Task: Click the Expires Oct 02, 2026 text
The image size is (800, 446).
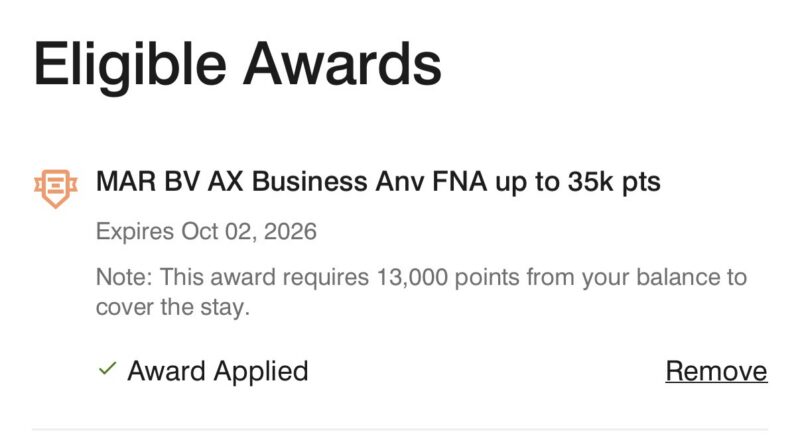Action: (x=206, y=232)
